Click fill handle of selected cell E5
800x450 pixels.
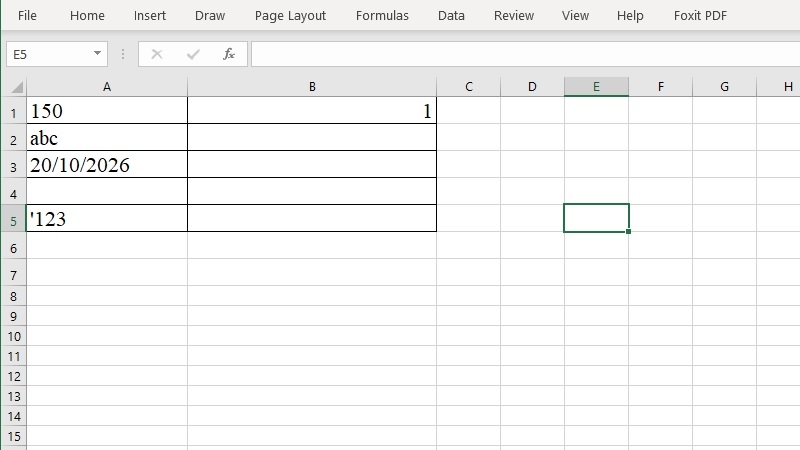tap(628, 232)
